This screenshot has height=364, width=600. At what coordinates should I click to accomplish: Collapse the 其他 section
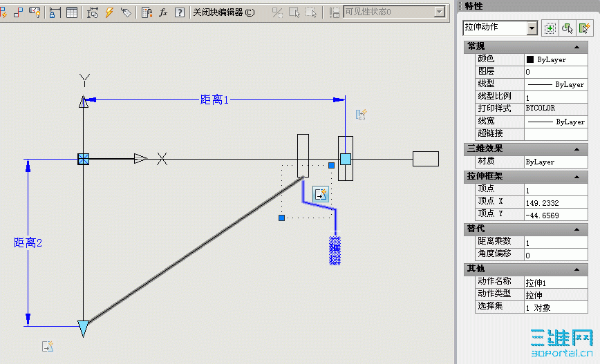(x=576, y=269)
